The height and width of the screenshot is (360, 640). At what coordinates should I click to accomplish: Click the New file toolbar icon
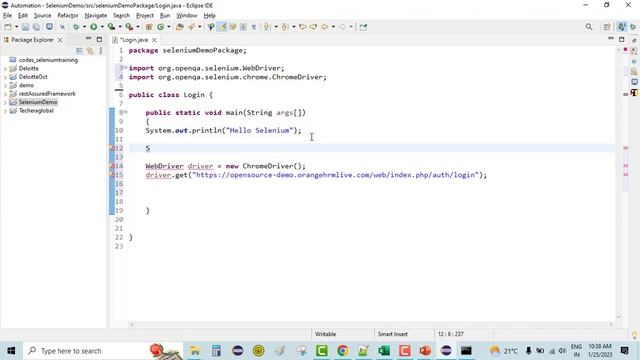click(8, 27)
